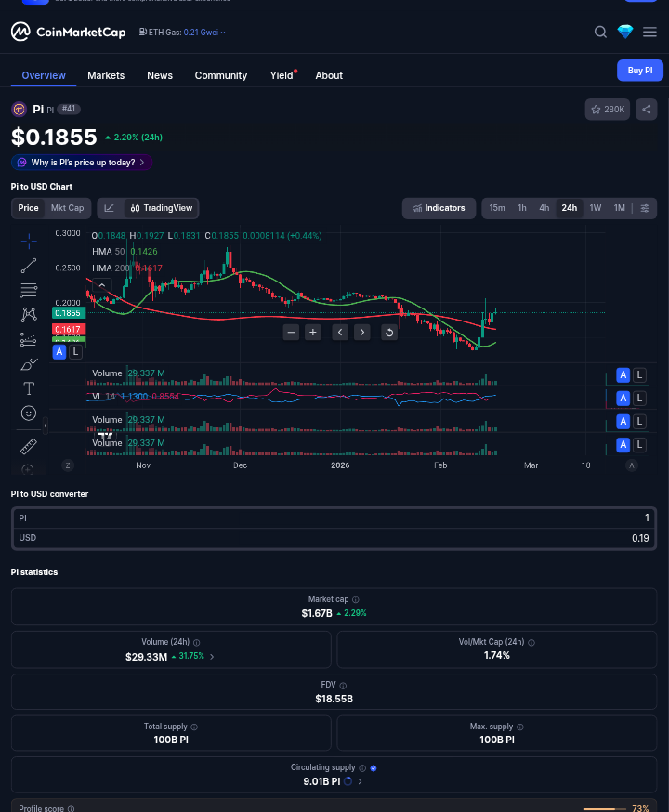Click the Z timezone button
This screenshot has height=812, width=669.
coord(68,465)
